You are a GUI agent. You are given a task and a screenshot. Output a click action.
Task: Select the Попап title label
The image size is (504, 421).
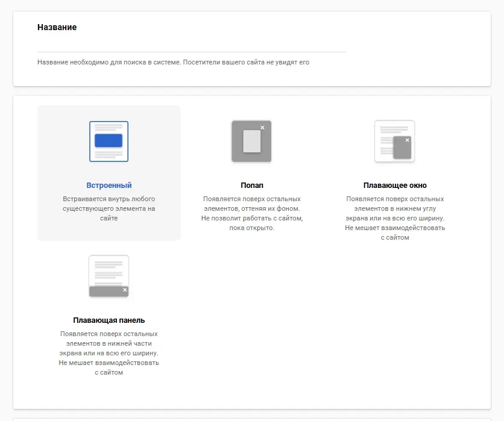pos(251,186)
